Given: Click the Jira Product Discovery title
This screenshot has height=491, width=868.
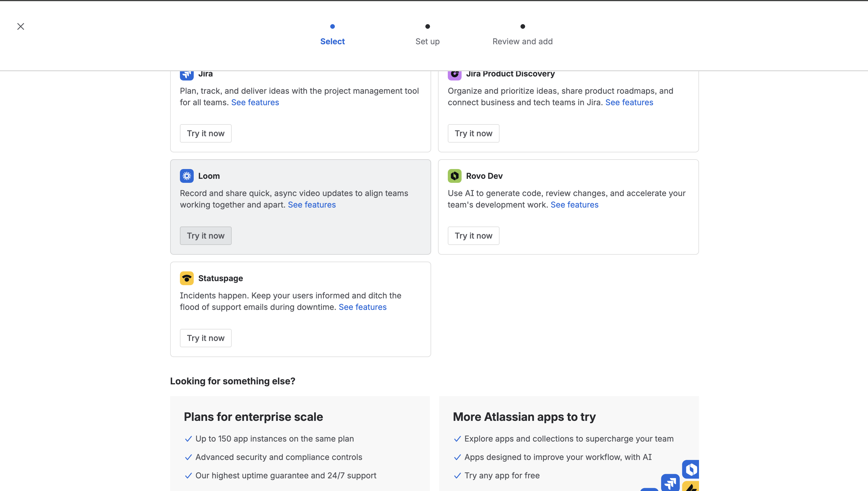Looking at the screenshot, I should tap(510, 74).
